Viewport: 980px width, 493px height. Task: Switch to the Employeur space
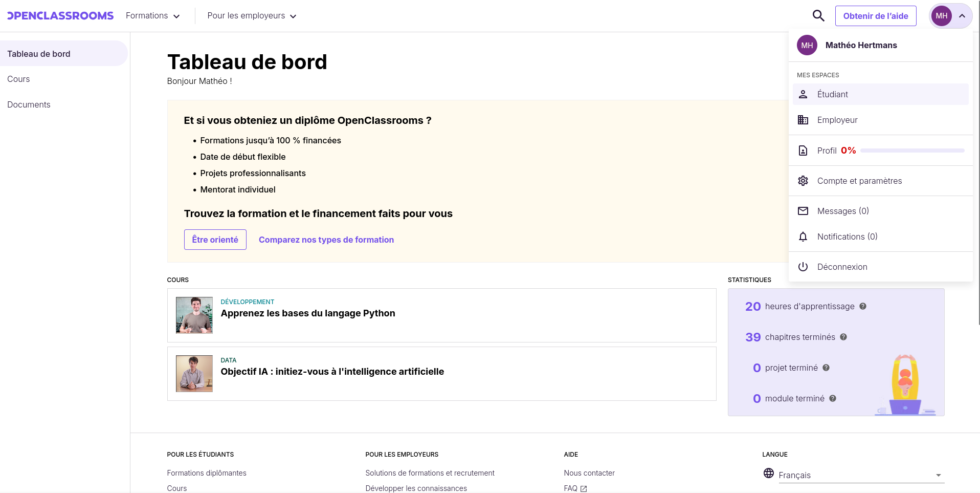(x=880, y=120)
